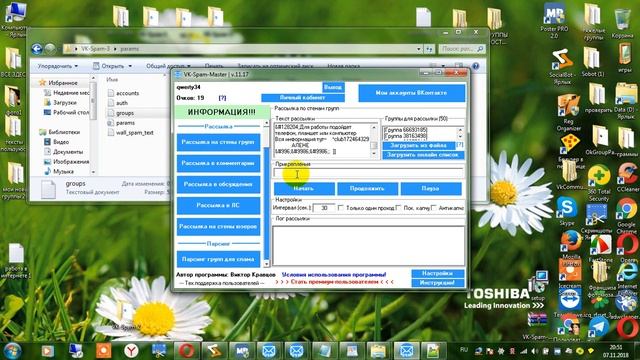Open Internet Explorer desktop shortcut

pyautogui.click(x=627, y=273)
